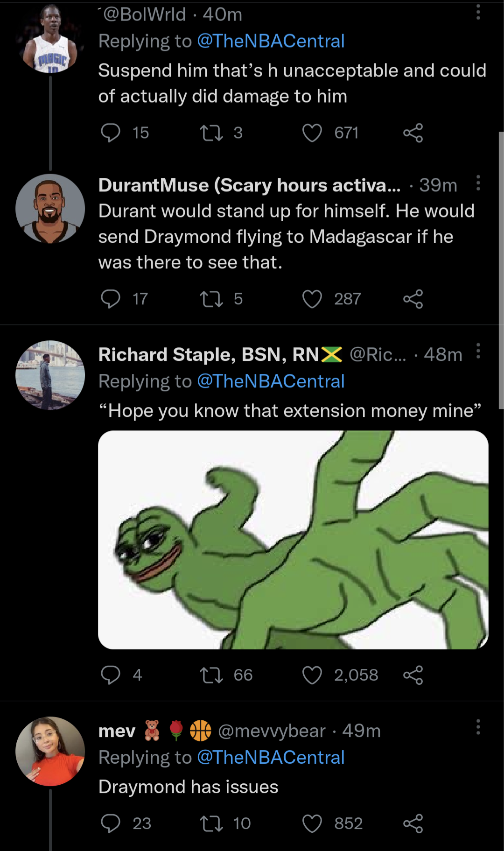Share the DurantMuse Madagascar tweet

coord(413,299)
